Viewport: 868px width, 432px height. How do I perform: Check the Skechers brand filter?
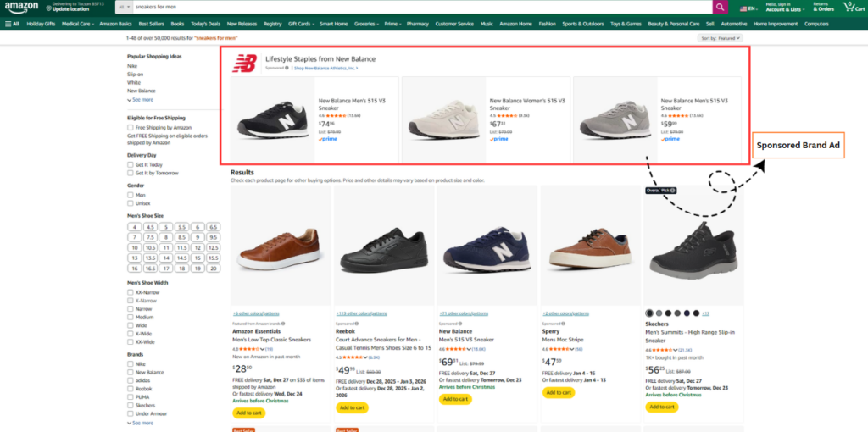[131, 406]
